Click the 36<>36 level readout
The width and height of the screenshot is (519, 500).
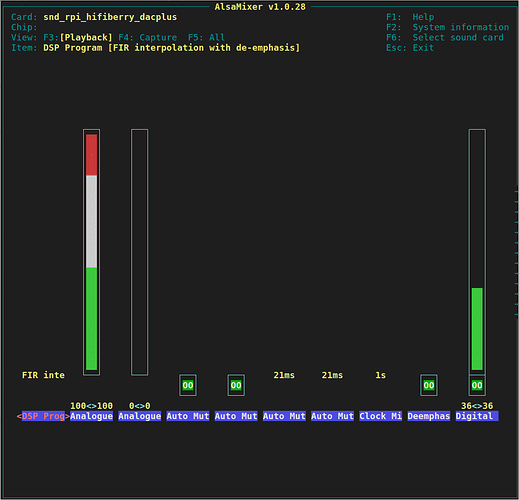[x=477, y=406]
